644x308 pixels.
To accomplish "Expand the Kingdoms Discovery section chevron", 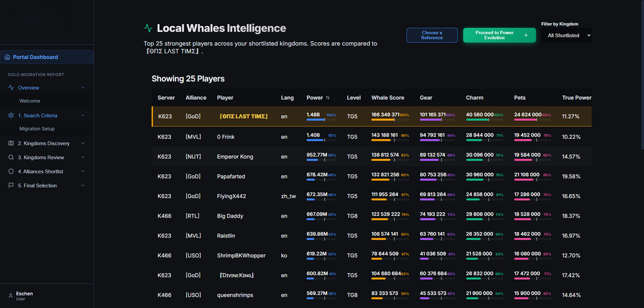I will point(83,143).
